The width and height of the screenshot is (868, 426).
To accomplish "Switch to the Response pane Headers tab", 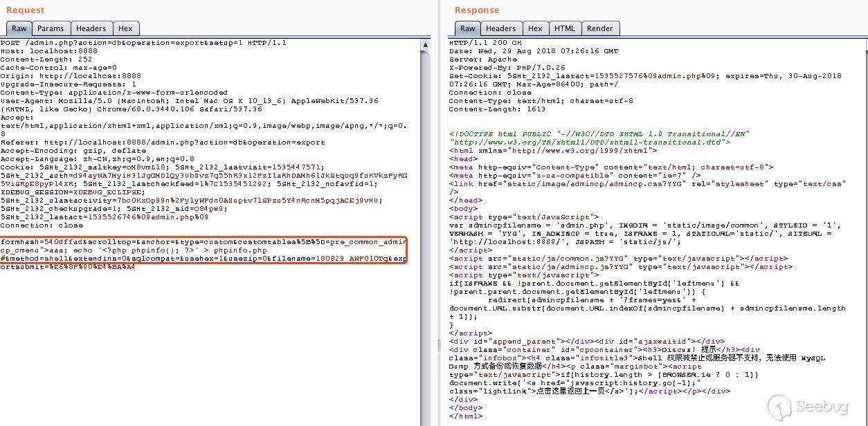I will (x=500, y=28).
